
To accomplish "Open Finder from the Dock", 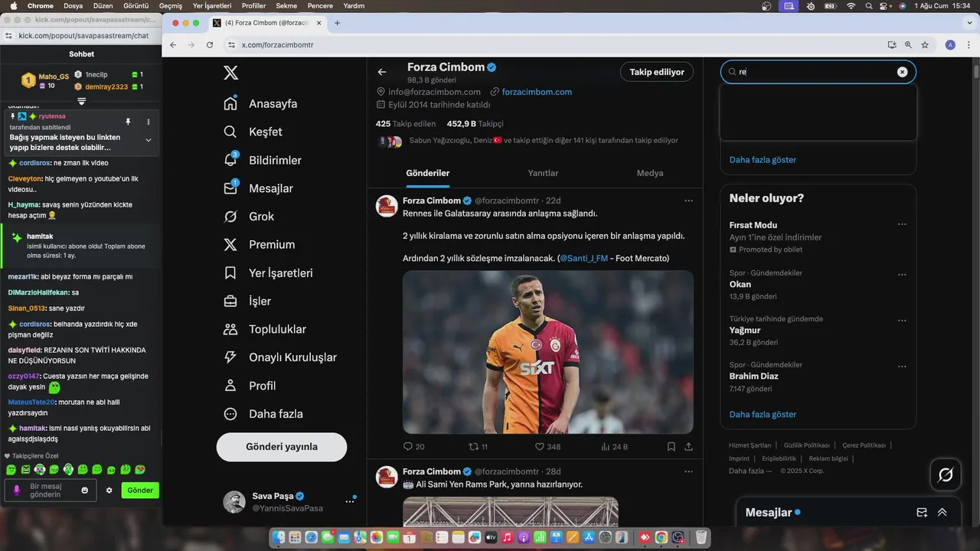I will 279,538.
